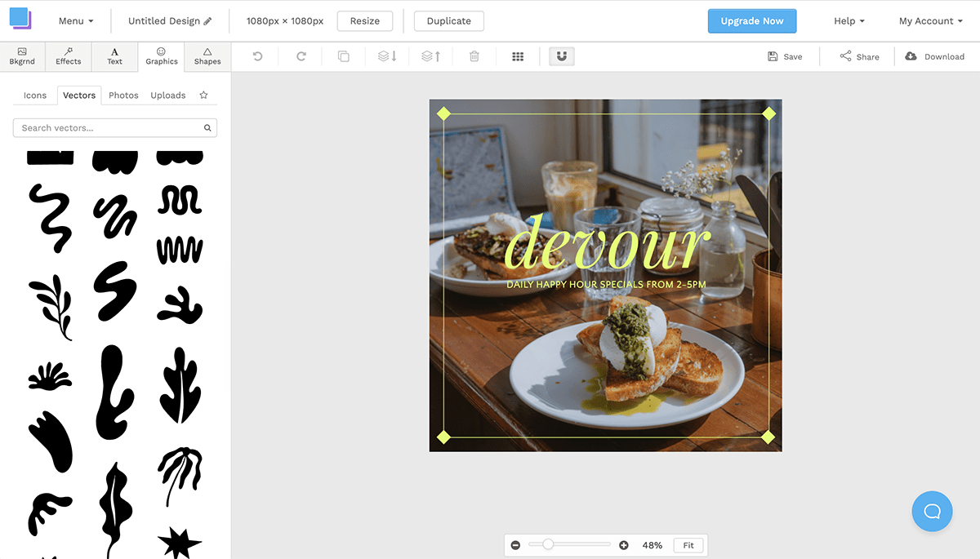
Task: Add the leafy branch vector graphic
Action: tap(51, 308)
